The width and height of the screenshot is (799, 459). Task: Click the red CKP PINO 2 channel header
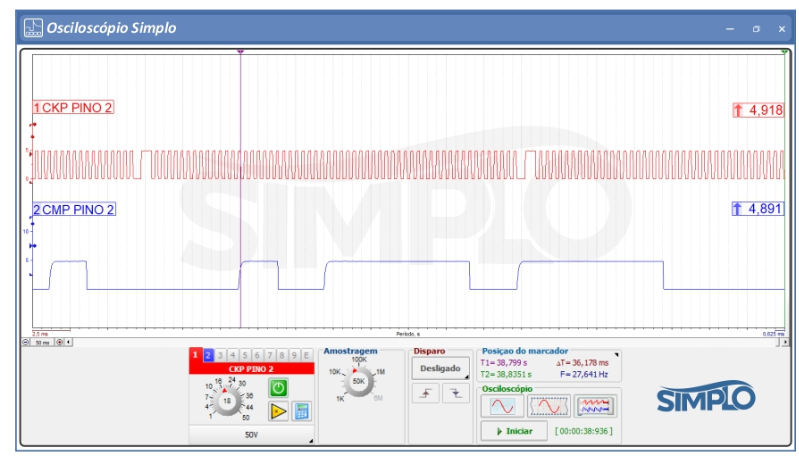coord(251,369)
